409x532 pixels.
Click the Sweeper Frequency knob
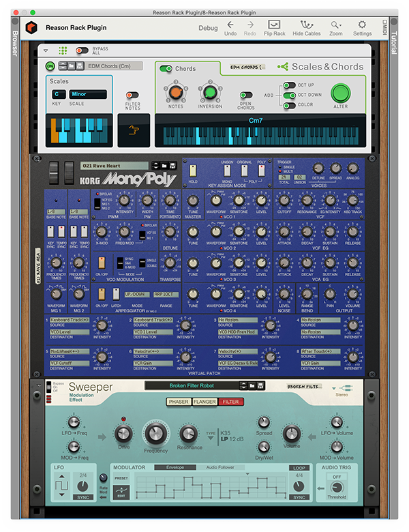pos(155,433)
